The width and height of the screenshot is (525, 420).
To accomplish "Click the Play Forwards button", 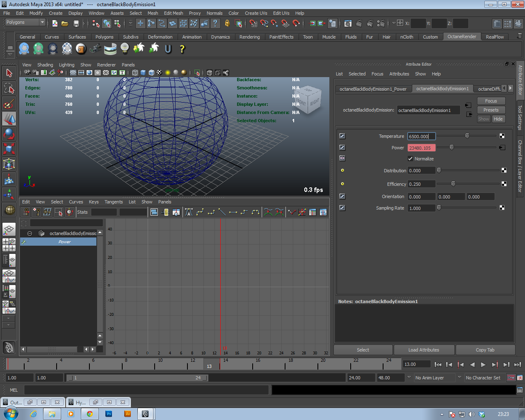I will pos(483,365).
